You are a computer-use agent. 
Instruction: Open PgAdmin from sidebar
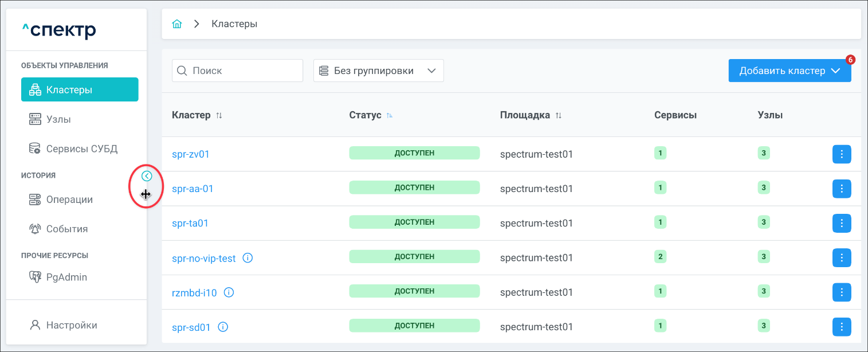click(66, 277)
